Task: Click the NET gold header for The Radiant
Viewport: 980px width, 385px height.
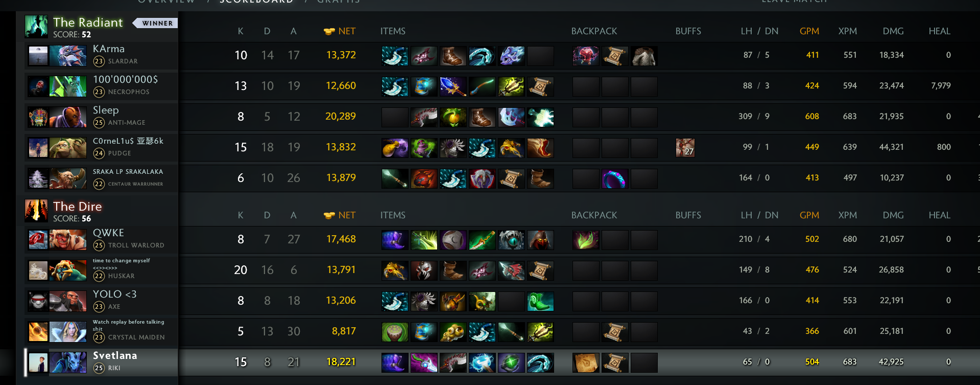Action: 340,31
